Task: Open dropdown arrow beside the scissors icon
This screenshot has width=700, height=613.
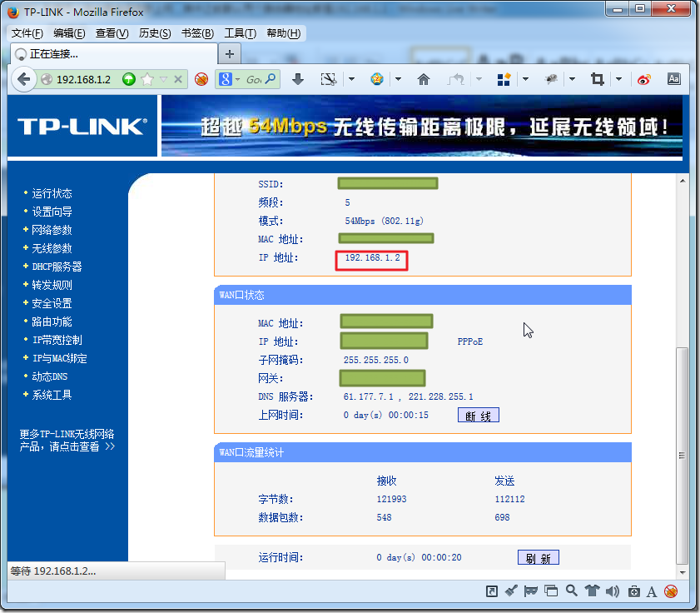Action: click(351, 79)
